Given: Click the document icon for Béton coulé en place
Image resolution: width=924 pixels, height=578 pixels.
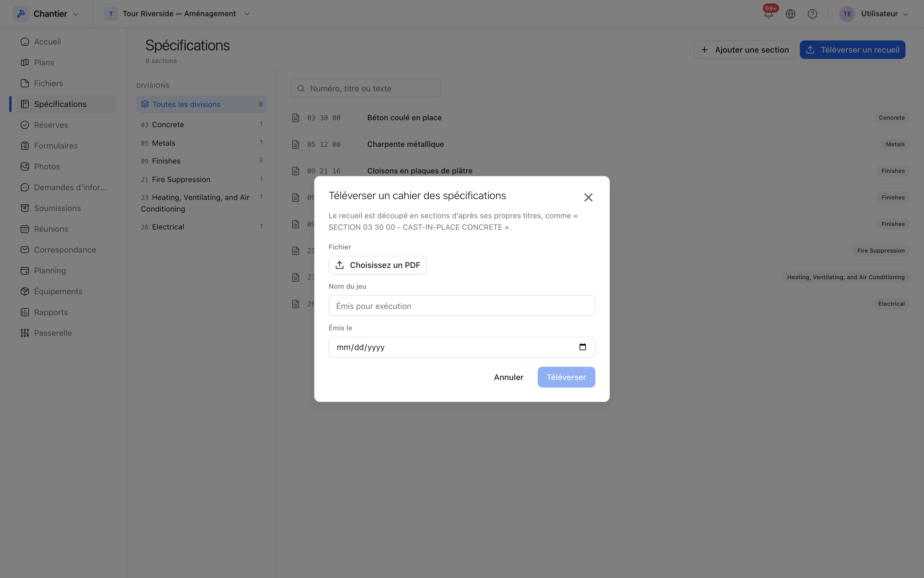Looking at the screenshot, I should pyautogui.click(x=295, y=118).
